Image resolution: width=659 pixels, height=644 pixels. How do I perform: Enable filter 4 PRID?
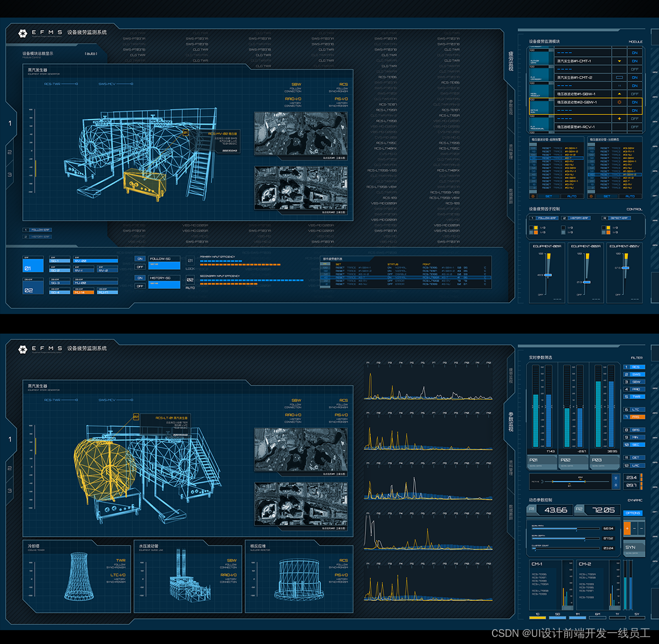(x=634, y=389)
